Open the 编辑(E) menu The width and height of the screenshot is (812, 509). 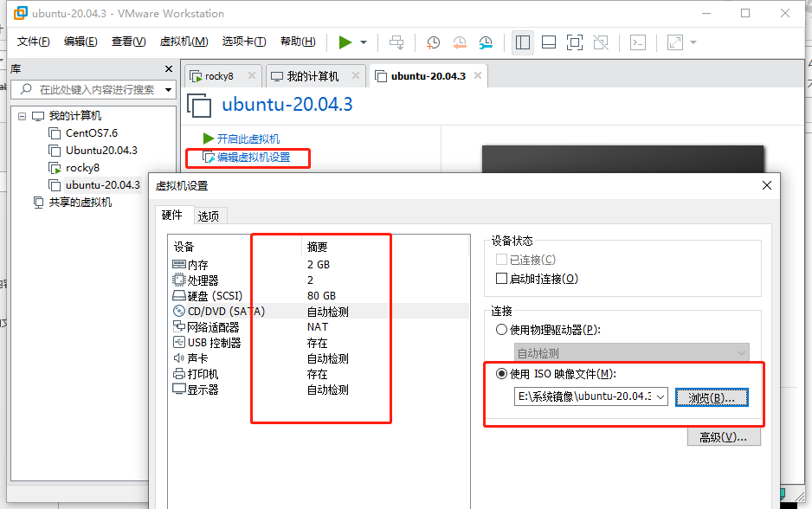(81, 42)
